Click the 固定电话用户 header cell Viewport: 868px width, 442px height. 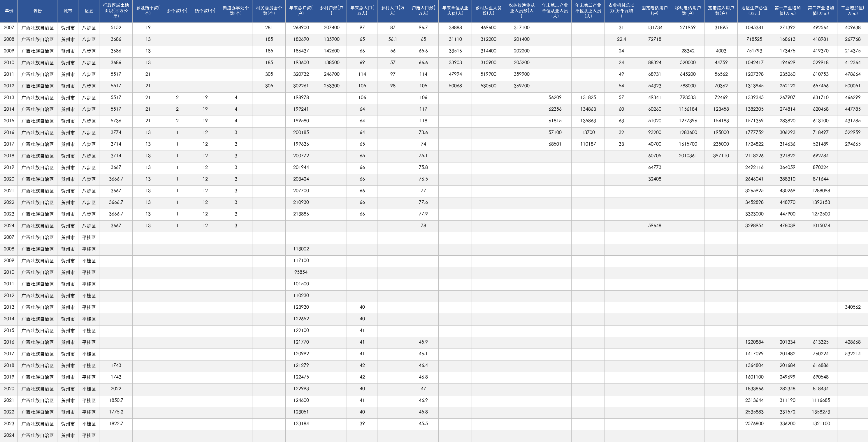[654, 11]
